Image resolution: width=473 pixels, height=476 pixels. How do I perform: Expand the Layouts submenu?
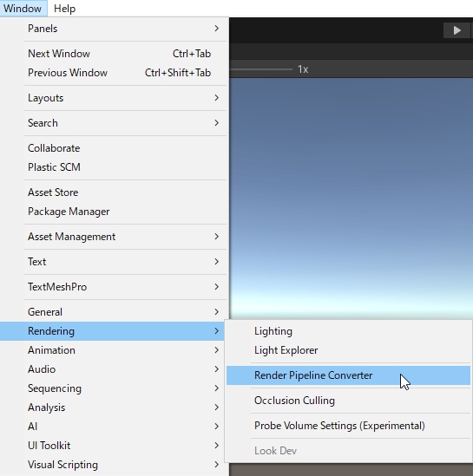point(114,98)
